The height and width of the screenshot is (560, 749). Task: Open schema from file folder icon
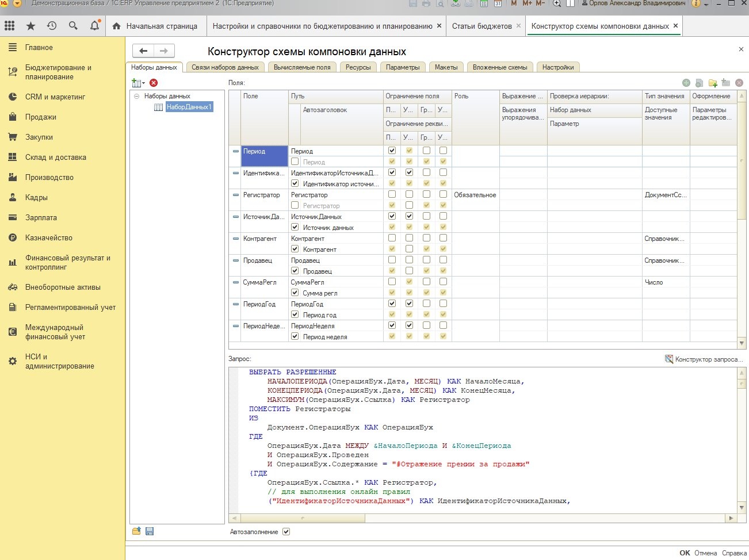click(136, 531)
